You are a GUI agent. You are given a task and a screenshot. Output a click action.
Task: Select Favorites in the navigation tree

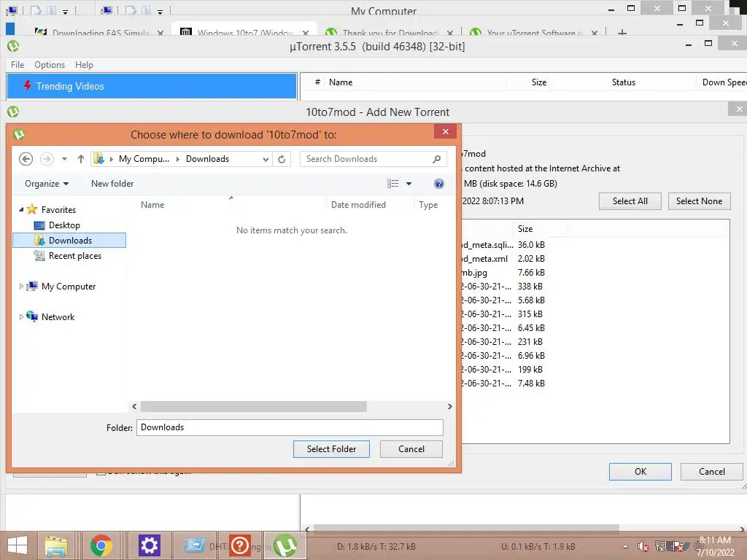point(58,209)
